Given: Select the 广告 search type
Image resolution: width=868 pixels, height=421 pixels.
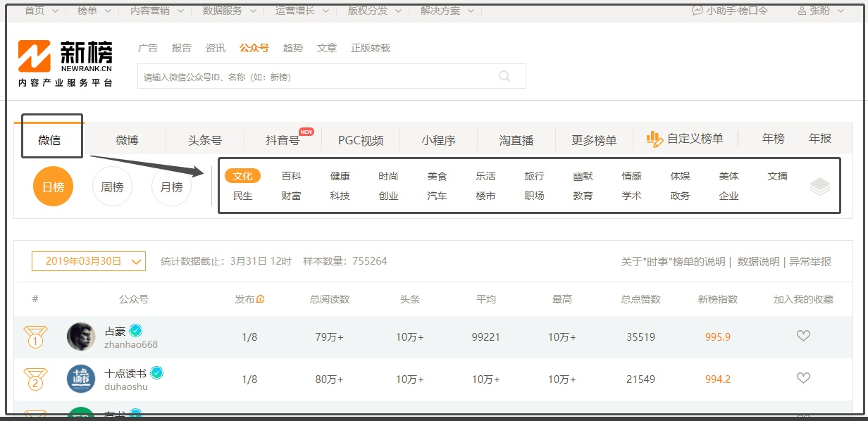Looking at the screenshot, I should (148, 48).
